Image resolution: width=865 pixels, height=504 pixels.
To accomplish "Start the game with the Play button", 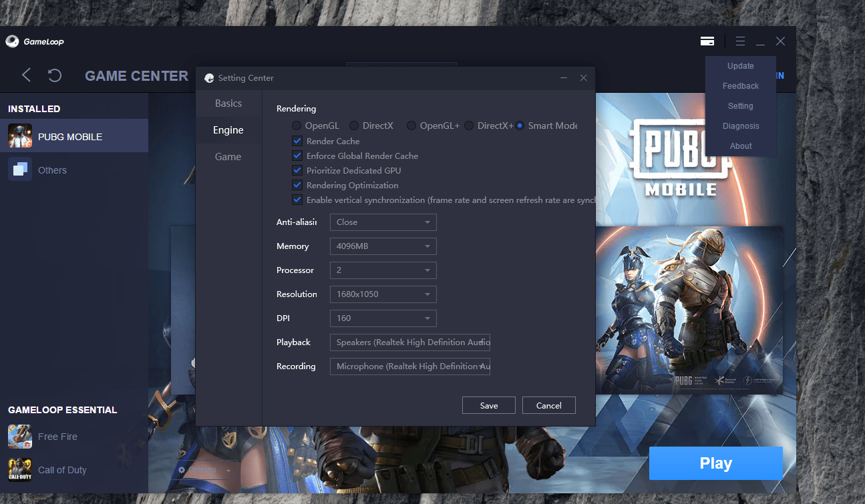I will (716, 463).
